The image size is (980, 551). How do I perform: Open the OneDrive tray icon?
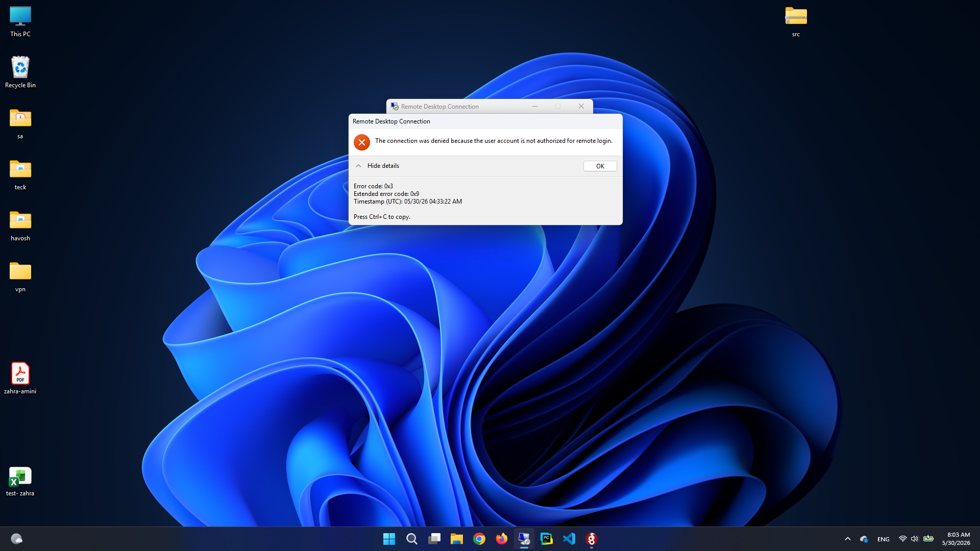[x=864, y=539]
